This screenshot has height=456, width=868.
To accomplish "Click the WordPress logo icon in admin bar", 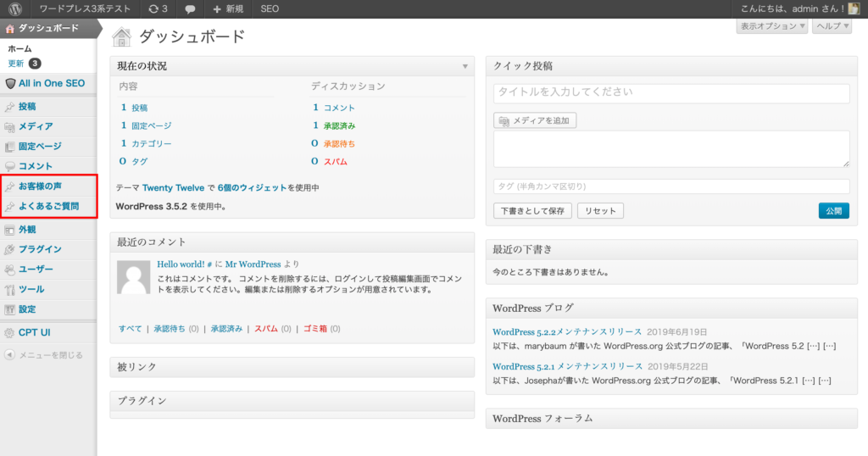I will (x=15, y=8).
